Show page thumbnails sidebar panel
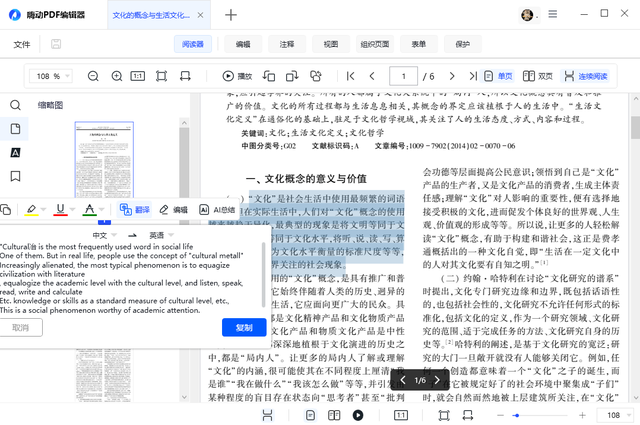 (x=15, y=129)
